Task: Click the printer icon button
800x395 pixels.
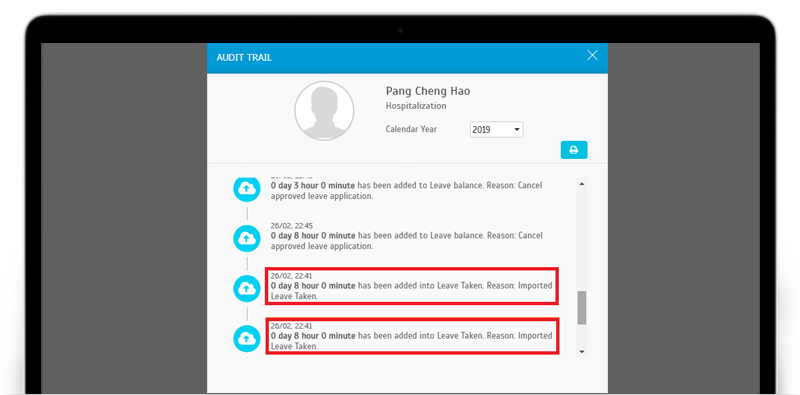Action: click(x=574, y=150)
